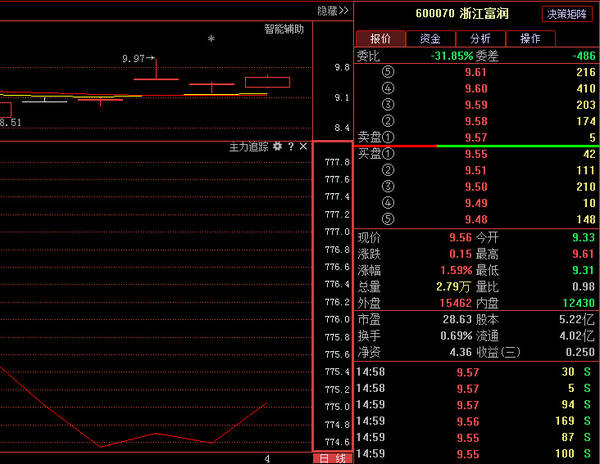
Task: Open the 操作 tab
Action: tap(530, 38)
